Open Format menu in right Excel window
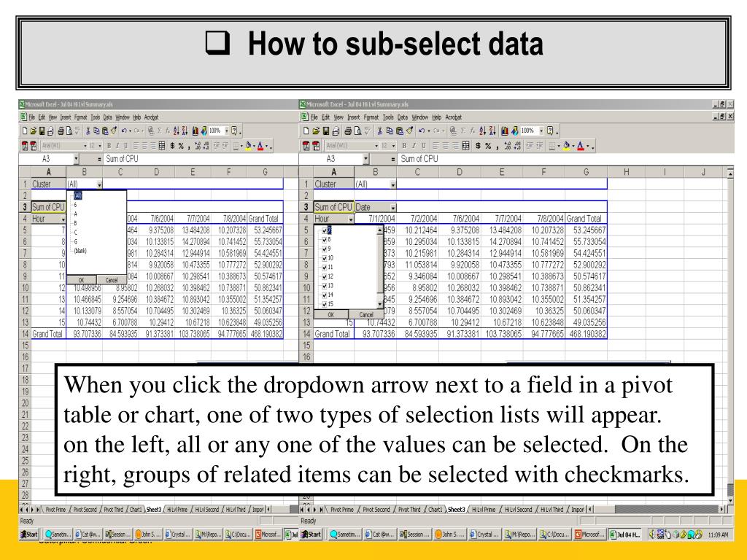The height and width of the screenshot is (560, 747). (x=371, y=117)
